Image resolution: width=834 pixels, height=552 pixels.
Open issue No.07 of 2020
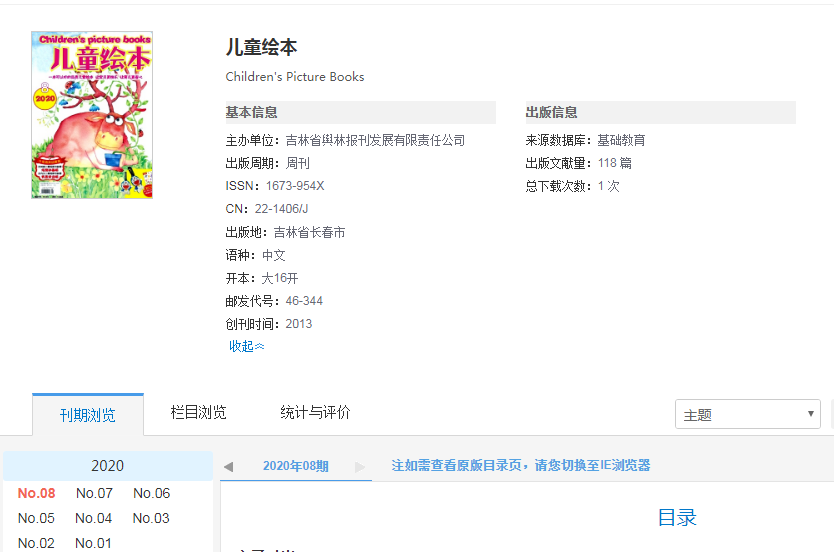pos(94,493)
